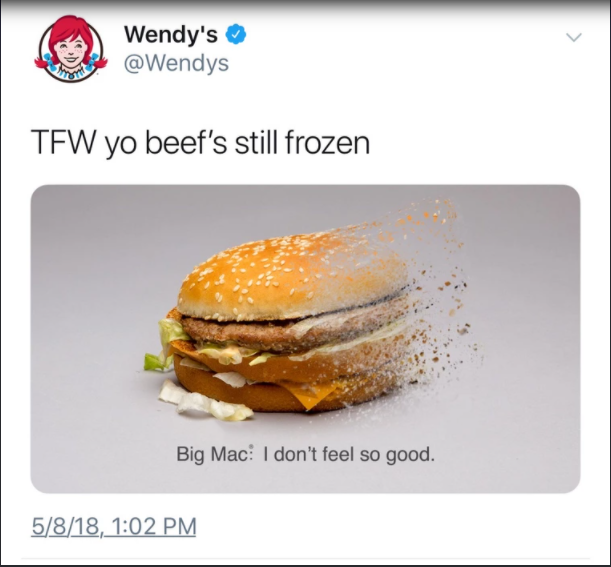Click the "1:02 PM" time text
Viewport: 611px width, 567px height.
pos(154,526)
